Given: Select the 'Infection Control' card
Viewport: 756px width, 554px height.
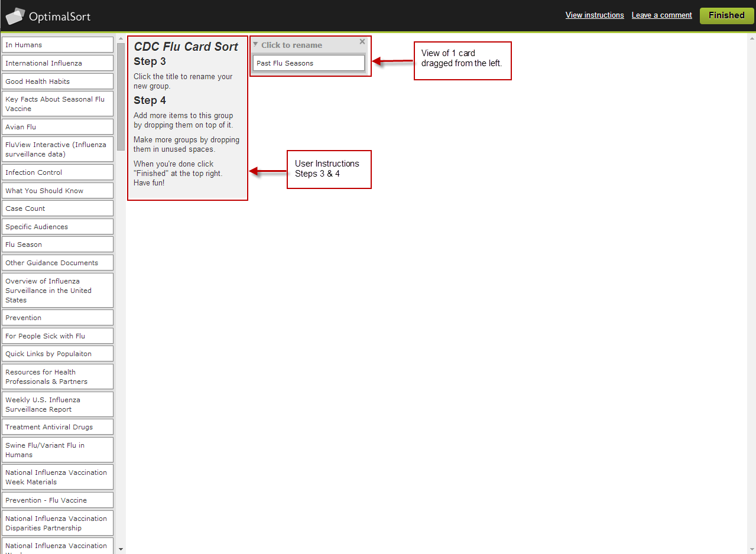Looking at the screenshot, I should point(57,172).
